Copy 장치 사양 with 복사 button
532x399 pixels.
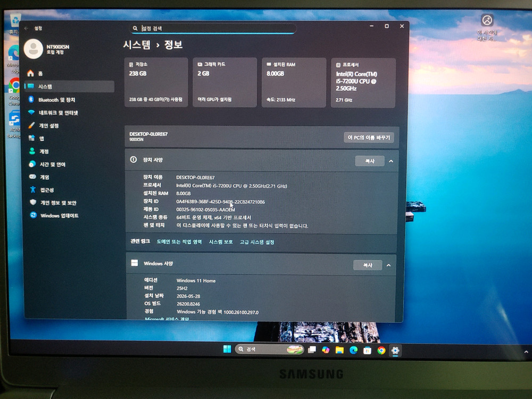click(370, 161)
